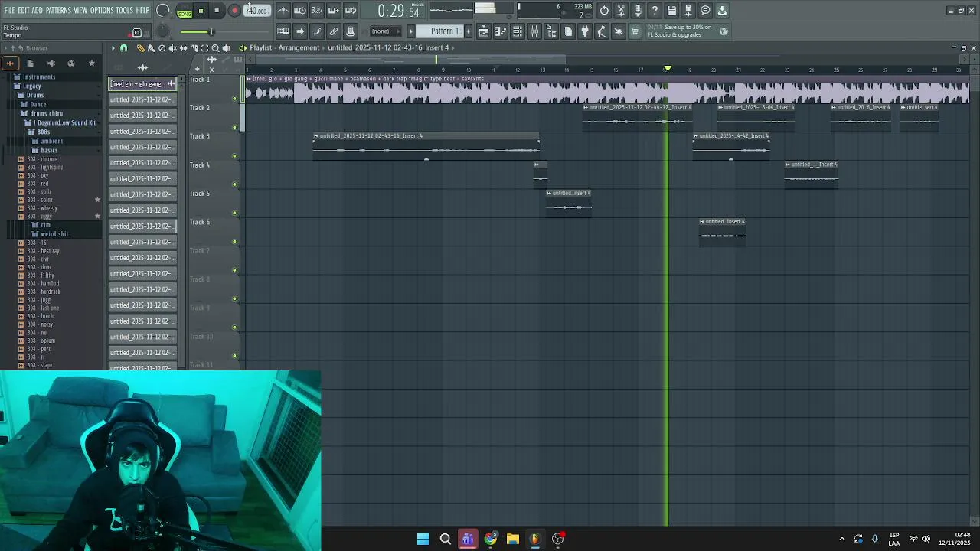This screenshot has height=551, width=980.
Task: Arm the red record button
Action: point(234,11)
